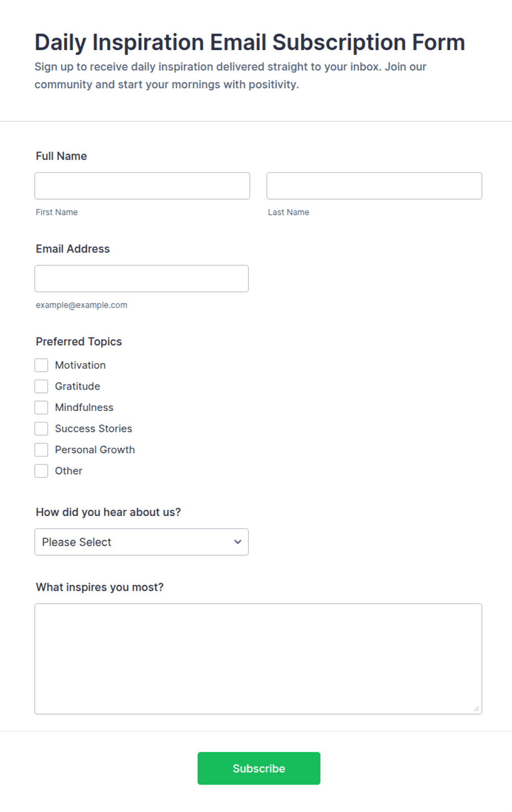Toggle the Other topic checkbox
Image resolution: width=512 pixels, height=812 pixels.
[x=41, y=471]
